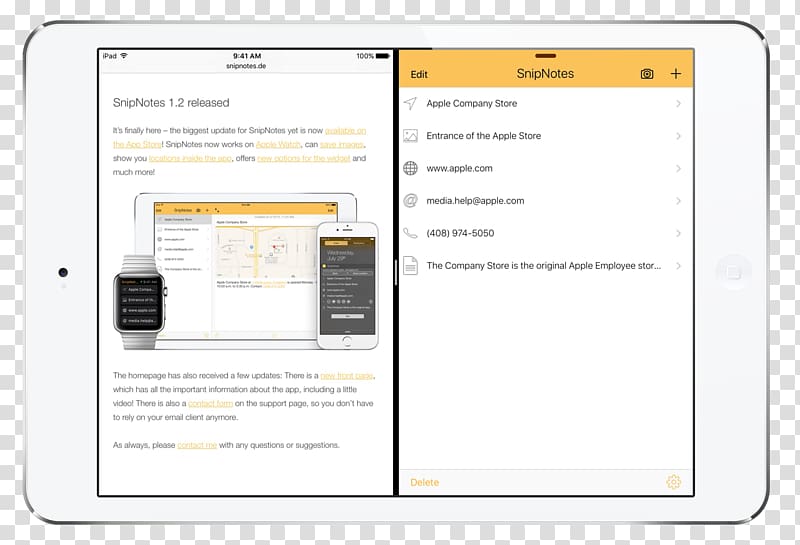
Task: Expand chevron on Apple Company Store row
Action: coord(678,104)
